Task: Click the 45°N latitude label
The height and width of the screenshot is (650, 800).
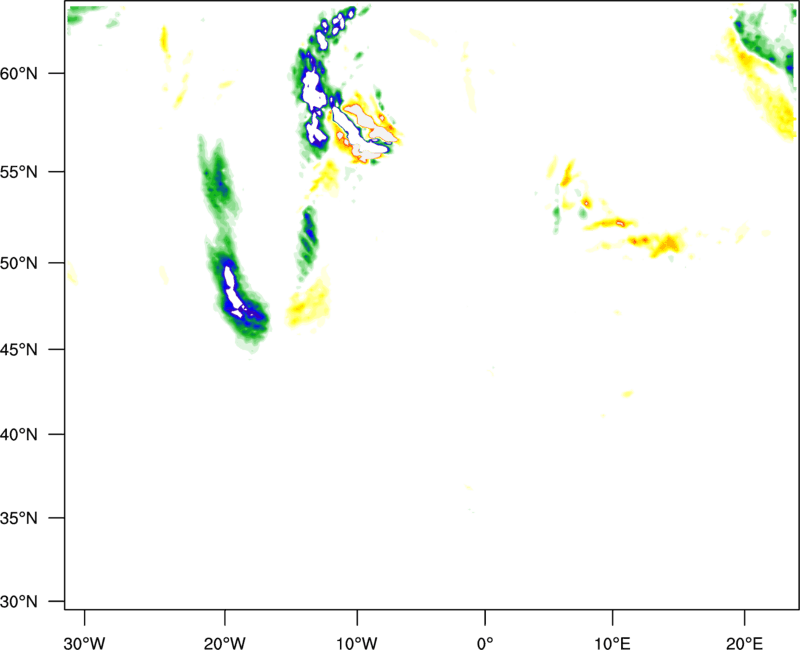Action: pos(19,349)
